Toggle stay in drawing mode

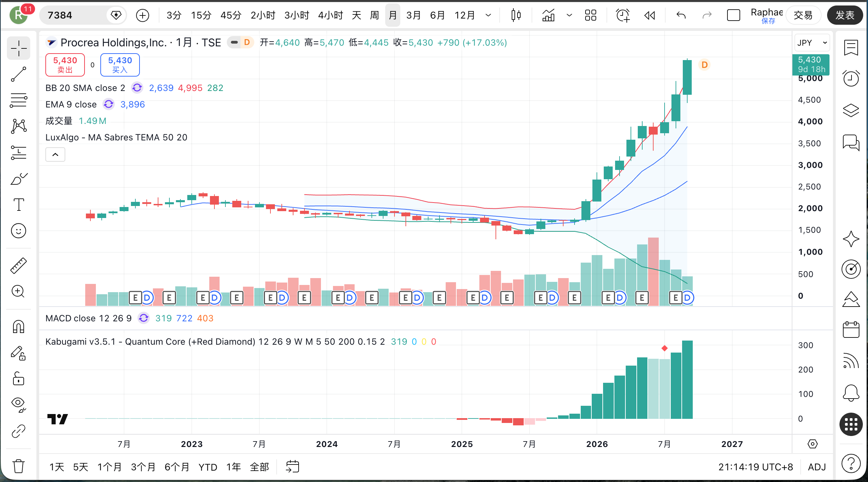pos(19,353)
